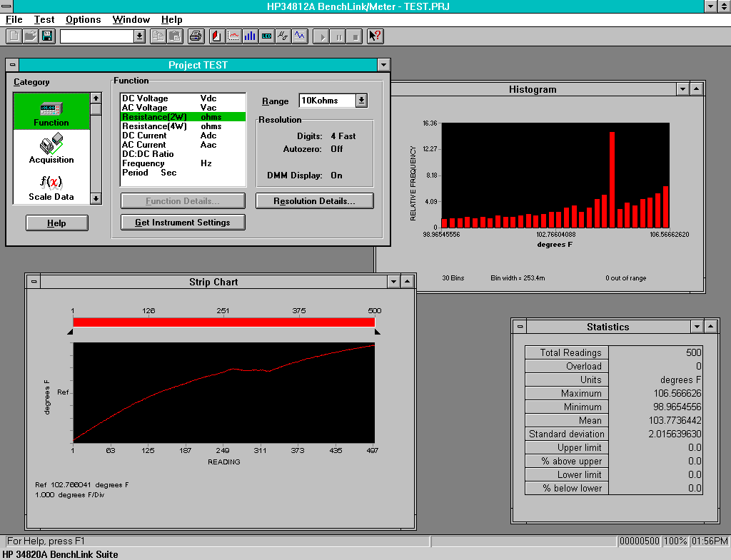
Task: Click the Save project toolbar icon
Action: click(47, 36)
